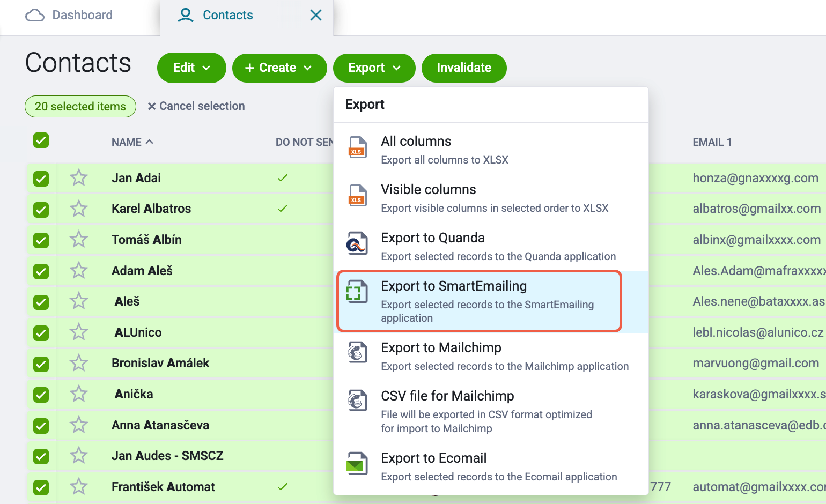Click the Dashboard cloud icon
Viewport: 826px width, 504px height.
point(35,15)
